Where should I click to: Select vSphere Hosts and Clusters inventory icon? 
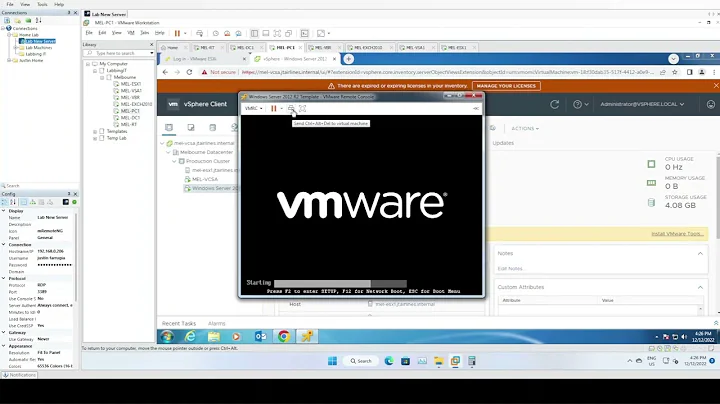(169, 128)
